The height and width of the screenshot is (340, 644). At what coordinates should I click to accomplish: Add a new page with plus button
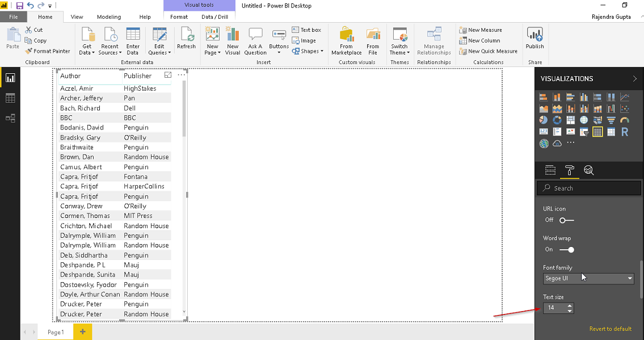[82, 332]
